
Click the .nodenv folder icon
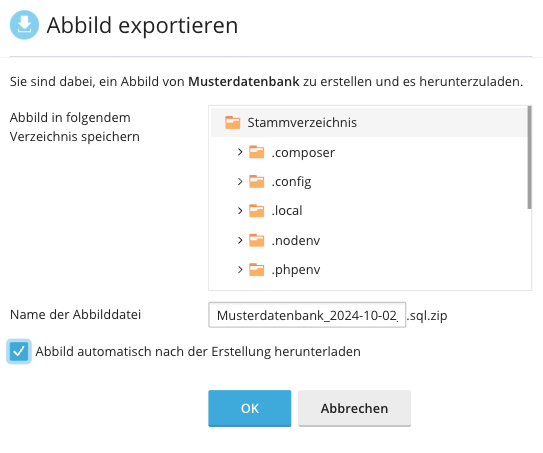[x=257, y=240]
